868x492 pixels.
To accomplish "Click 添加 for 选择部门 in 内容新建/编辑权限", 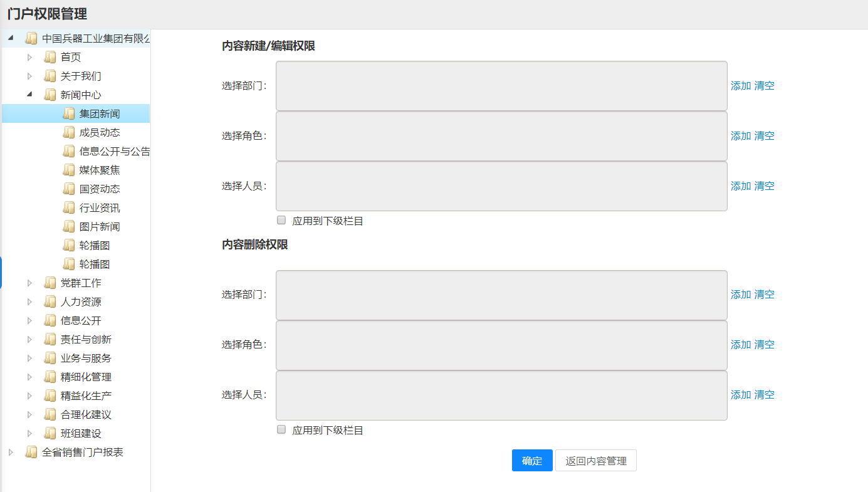I will click(741, 86).
